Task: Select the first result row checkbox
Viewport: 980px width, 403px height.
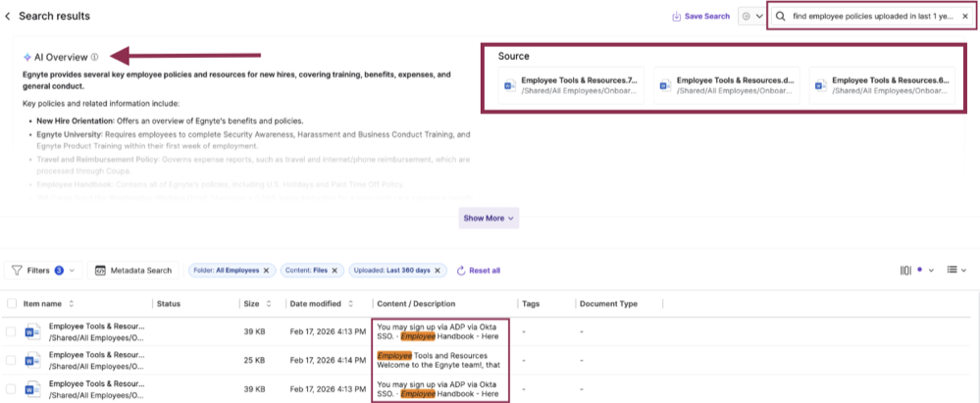Action: (x=11, y=331)
